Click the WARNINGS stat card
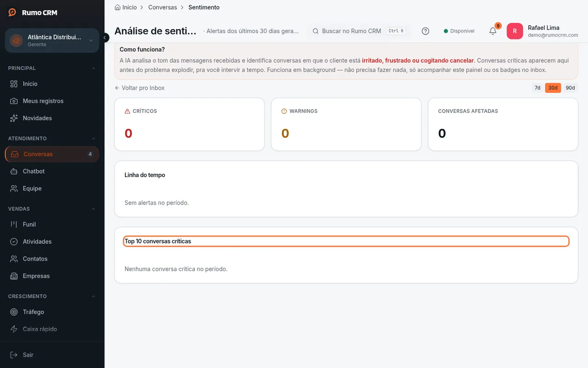Screen dimensions: 588x368 [346, 124]
